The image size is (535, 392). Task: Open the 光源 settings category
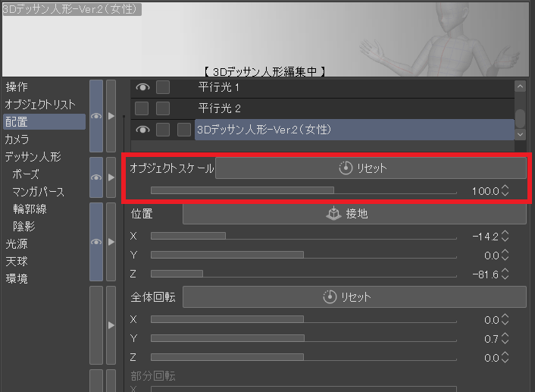(16, 244)
